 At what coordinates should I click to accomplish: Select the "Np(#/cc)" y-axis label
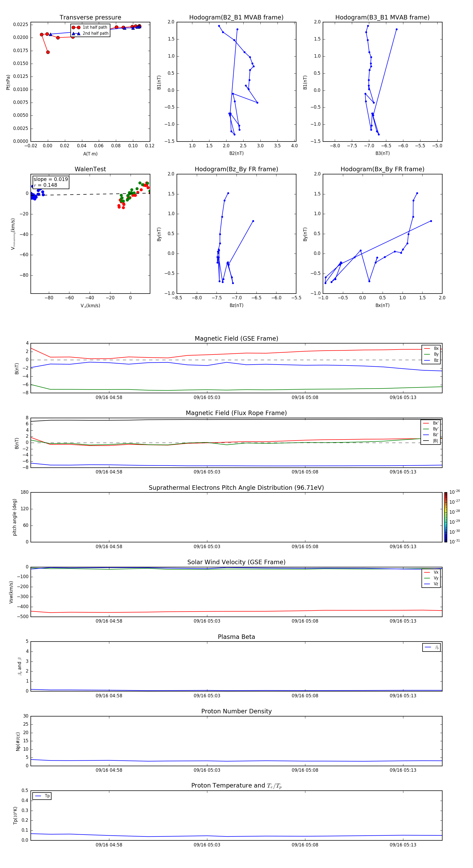coord(18,741)
